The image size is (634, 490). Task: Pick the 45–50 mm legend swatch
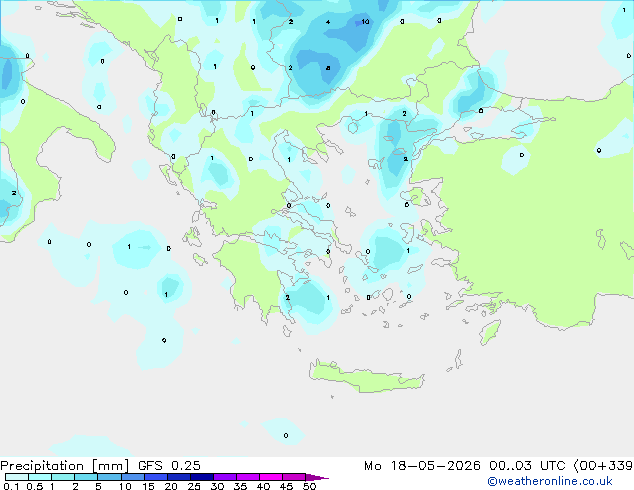pyautogui.click(x=294, y=477)
